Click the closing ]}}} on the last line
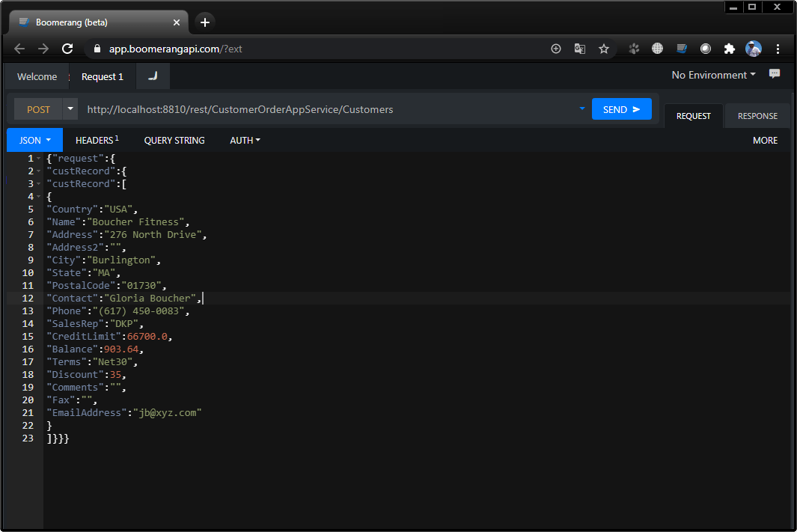The width and height of the screenshot is (797, 532). point(58,438)
